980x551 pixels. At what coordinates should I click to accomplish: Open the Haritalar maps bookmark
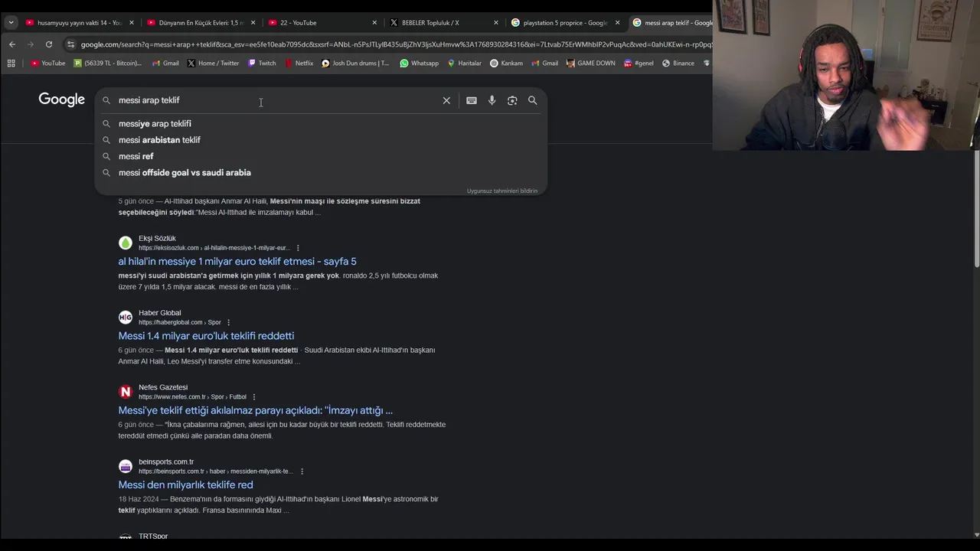point(464,64)
